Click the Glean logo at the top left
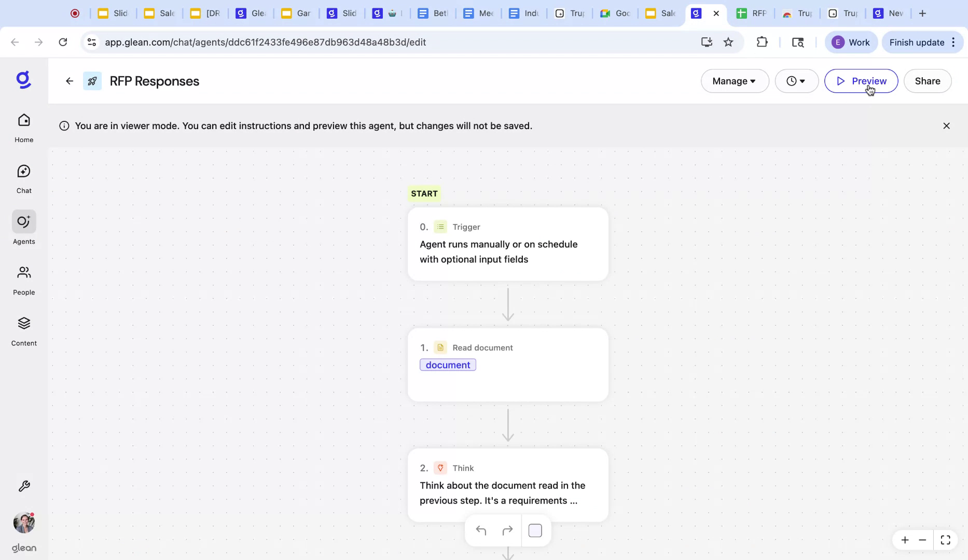 [24, 80]
